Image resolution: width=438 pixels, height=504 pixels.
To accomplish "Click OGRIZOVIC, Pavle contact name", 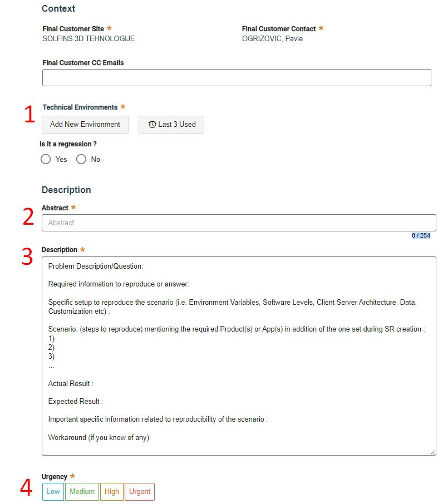I will [x=271, y=38].
